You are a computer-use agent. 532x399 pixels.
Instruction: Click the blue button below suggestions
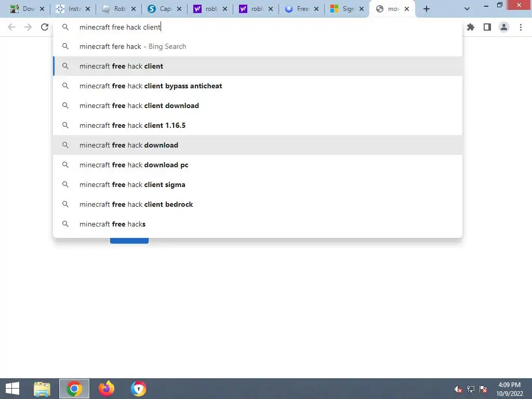[x=129, y=241]
